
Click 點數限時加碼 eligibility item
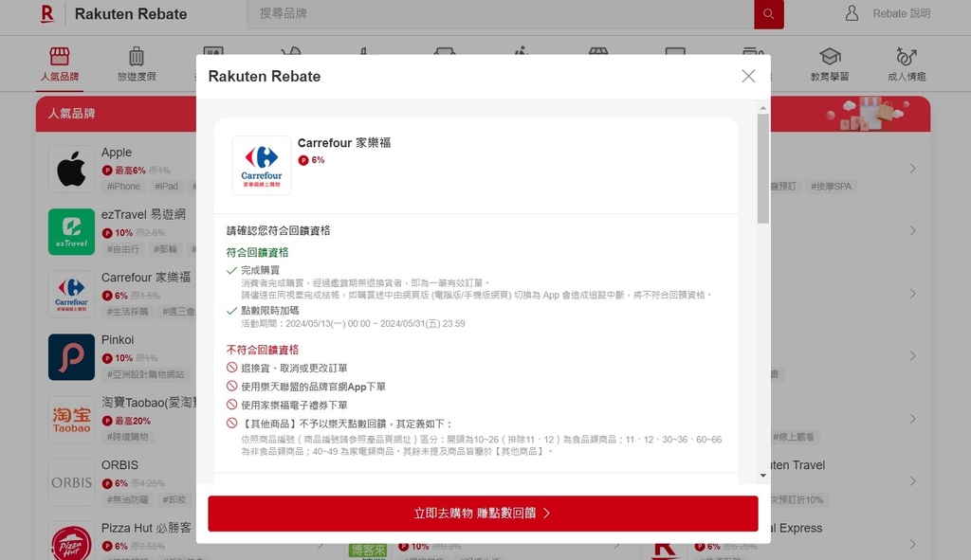[270, 311]
